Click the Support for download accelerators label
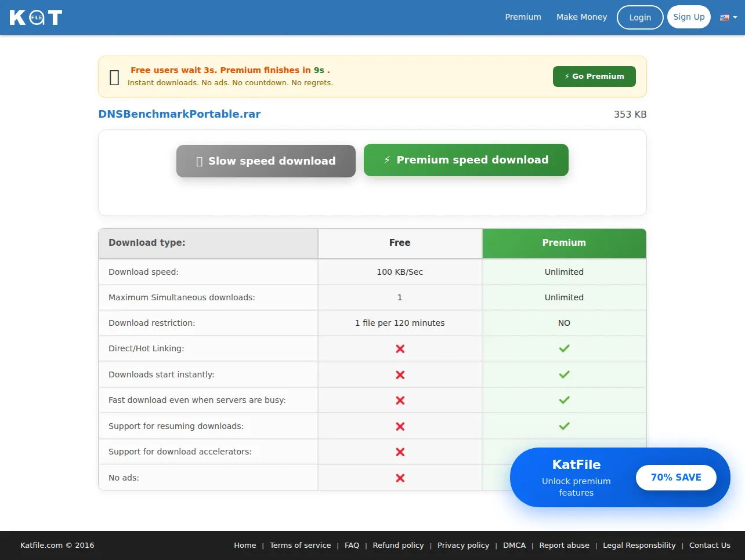This screenshot has height=560, width=745. 180,452
